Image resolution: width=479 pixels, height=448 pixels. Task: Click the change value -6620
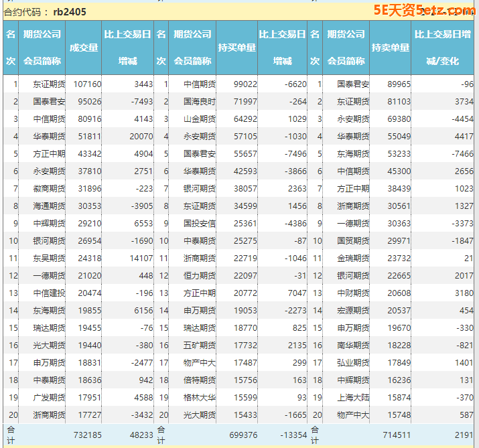tap(295, 84)
